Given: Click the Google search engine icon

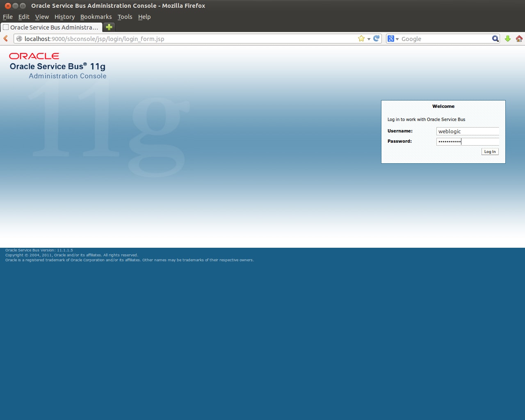Looking at the screenshot, I should (391, 39).
